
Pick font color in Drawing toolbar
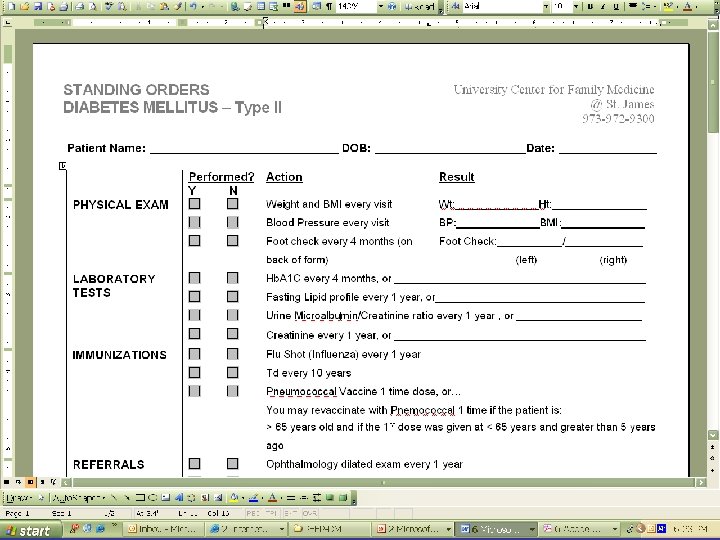tap(272, 497)
